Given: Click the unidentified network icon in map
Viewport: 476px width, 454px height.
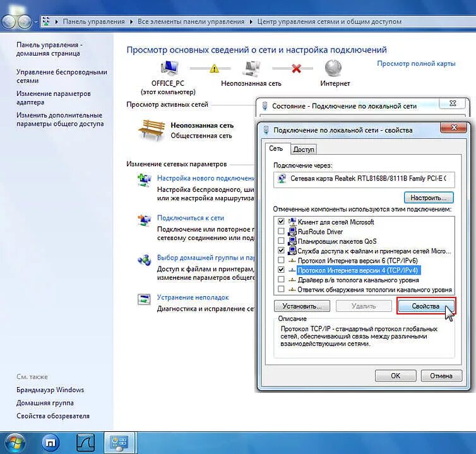Looking at the screenshot, I should click(x=251, y=68).
